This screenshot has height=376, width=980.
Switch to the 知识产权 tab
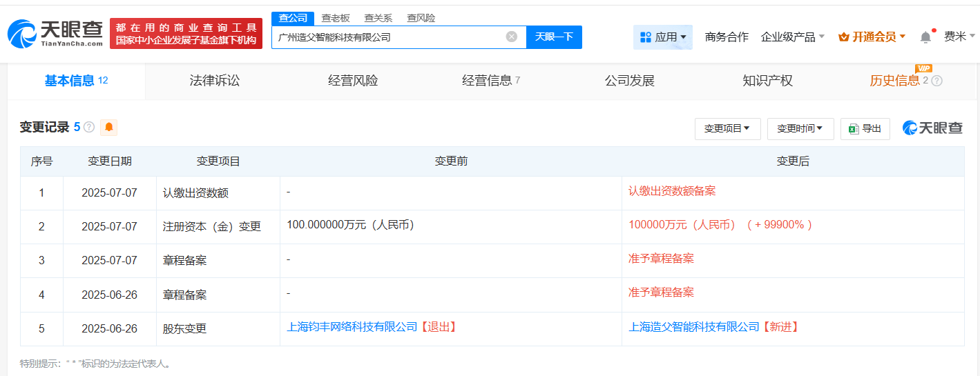(767, 81)
